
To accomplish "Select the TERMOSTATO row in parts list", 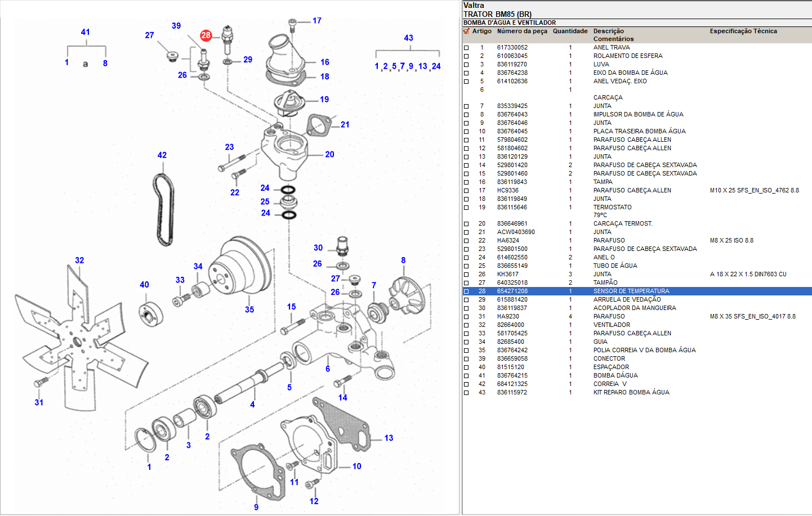I will click(x=612, y=207).
